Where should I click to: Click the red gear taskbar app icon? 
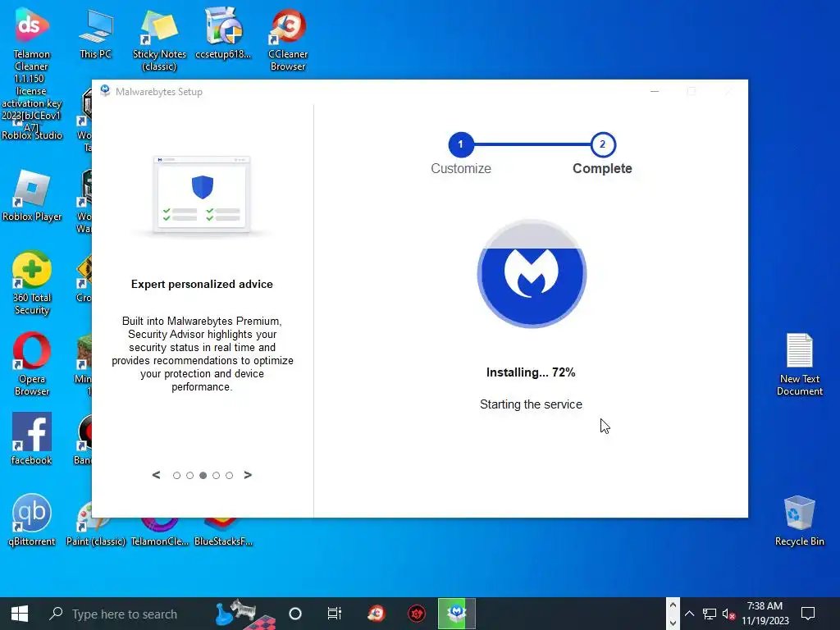[x=416, y=614]
